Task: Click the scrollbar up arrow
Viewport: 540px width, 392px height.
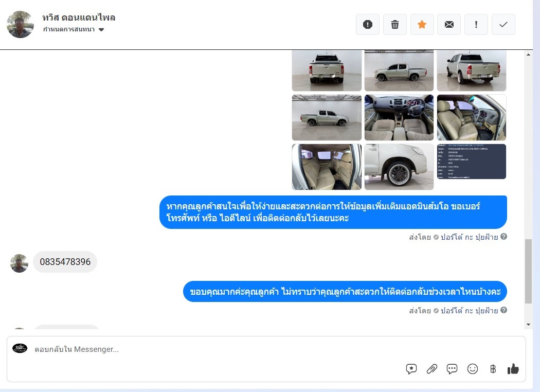Action: 528,55
